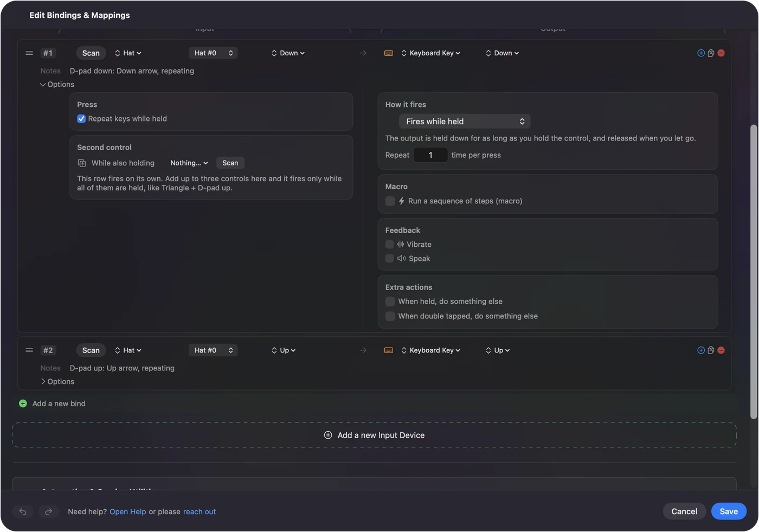This screenshot has height=532, width=759.
Task: Click the Cancel button
Action: [x=684, y=511]
